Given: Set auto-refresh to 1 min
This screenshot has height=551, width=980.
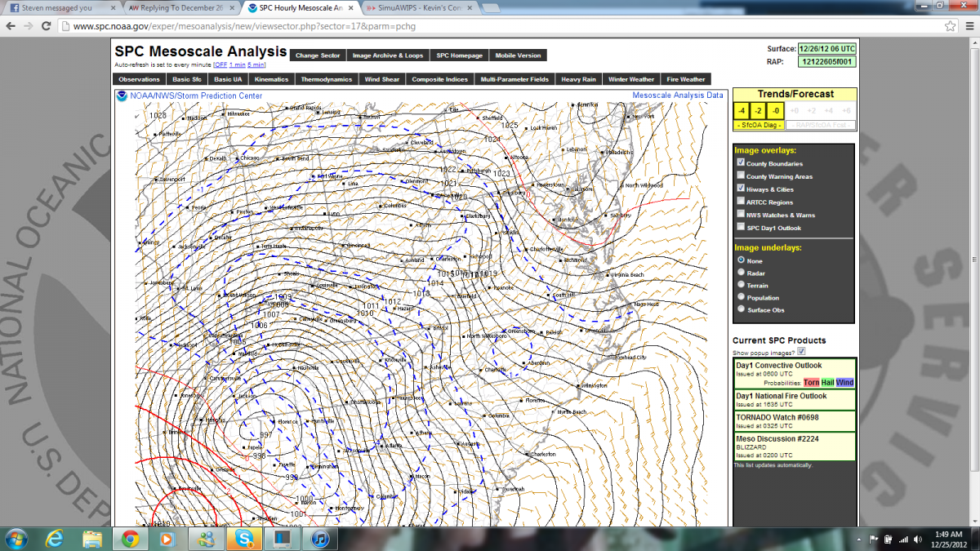Looking at the screenshot, I should point(236,64).
